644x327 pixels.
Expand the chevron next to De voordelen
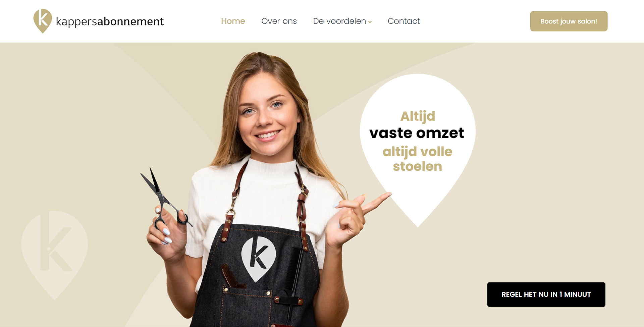[x=370, y=22]
